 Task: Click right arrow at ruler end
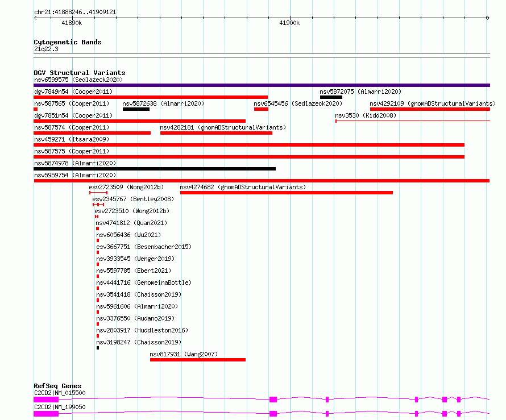[x=488, y=18]
